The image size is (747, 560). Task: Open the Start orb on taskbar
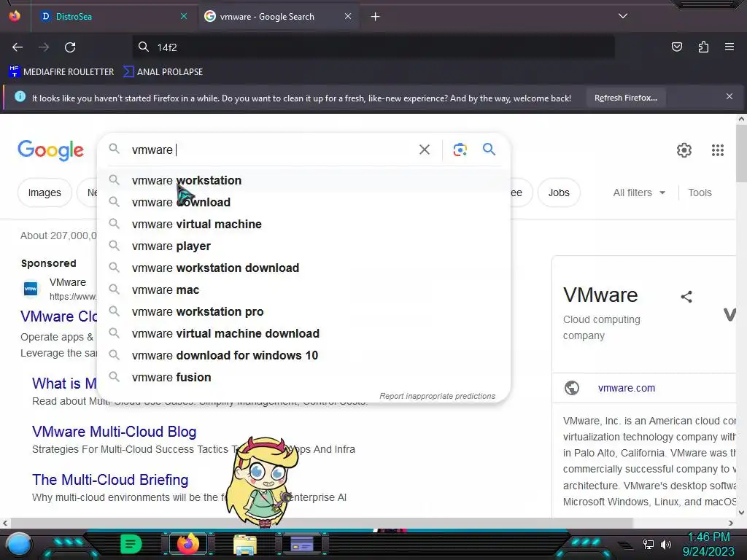coord(19,544)
